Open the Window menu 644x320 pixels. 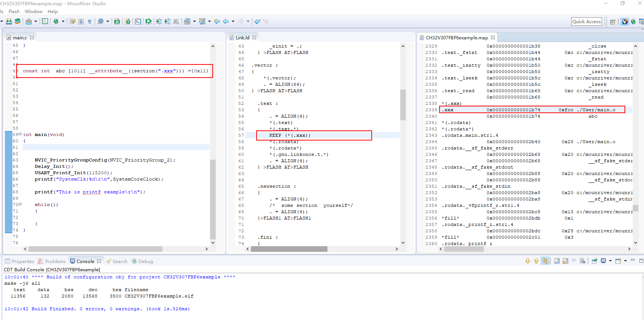pyautogui.click(x=33, y=12)
